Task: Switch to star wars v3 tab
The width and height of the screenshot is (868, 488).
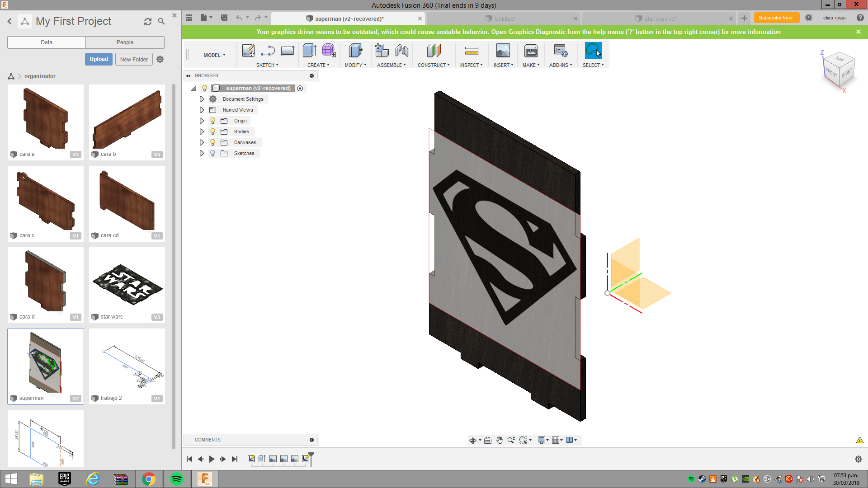Action: point(658,19)
